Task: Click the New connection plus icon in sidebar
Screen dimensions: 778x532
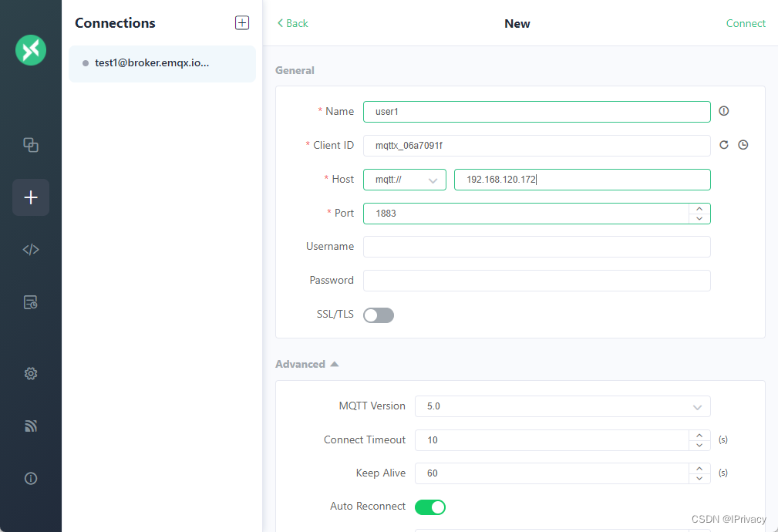Action: (x=31, y=197)
